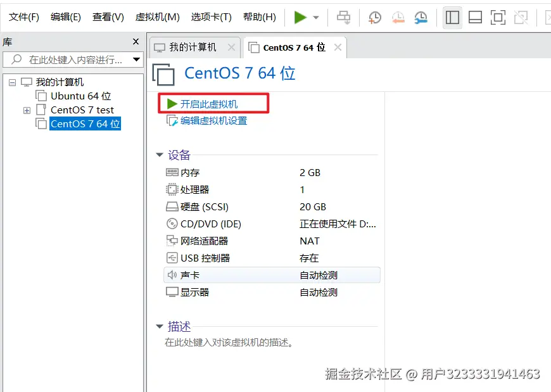Click the take snapshot clock icon
Image resolution: width=551 pixels, height=392 pixels.
pos(374,17)
